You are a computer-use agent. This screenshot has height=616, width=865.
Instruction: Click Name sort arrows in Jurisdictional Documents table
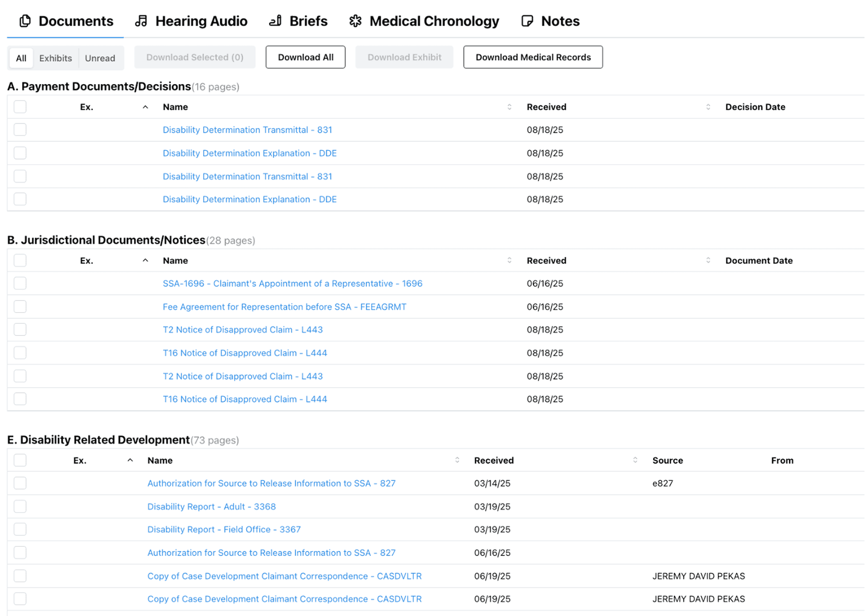pos(509,260)
